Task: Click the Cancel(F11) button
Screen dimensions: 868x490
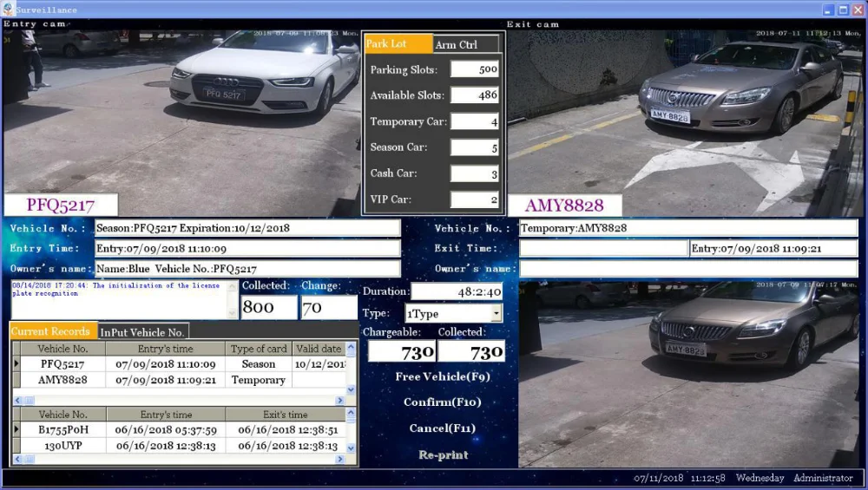Action: coord(443,428)
